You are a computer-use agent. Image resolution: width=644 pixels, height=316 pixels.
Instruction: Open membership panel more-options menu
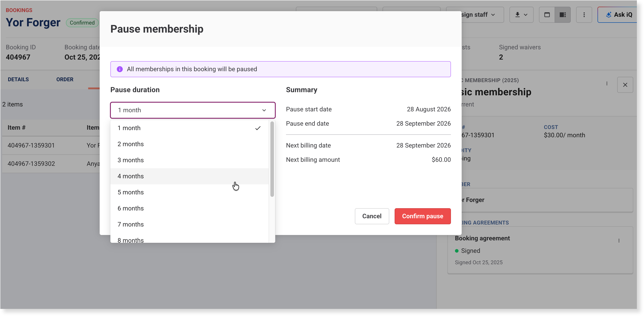(607, 84)
